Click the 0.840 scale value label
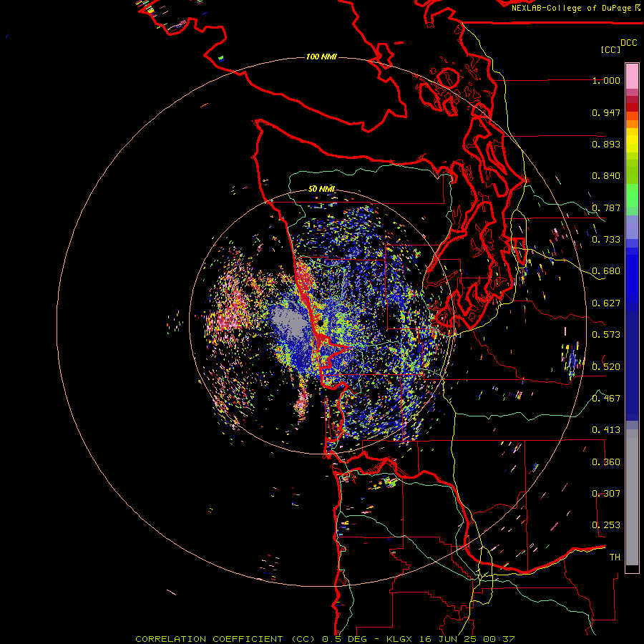644x644 pixels. pos(606,176)
